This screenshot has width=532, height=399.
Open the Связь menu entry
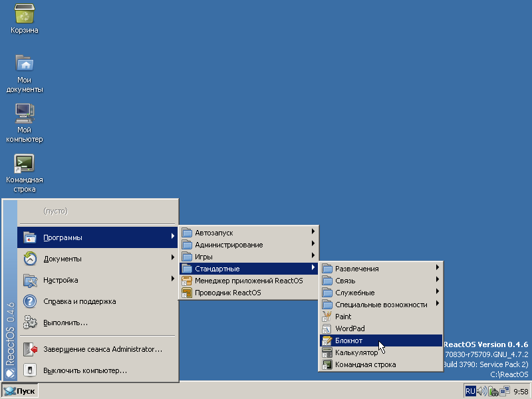point(381,281)
